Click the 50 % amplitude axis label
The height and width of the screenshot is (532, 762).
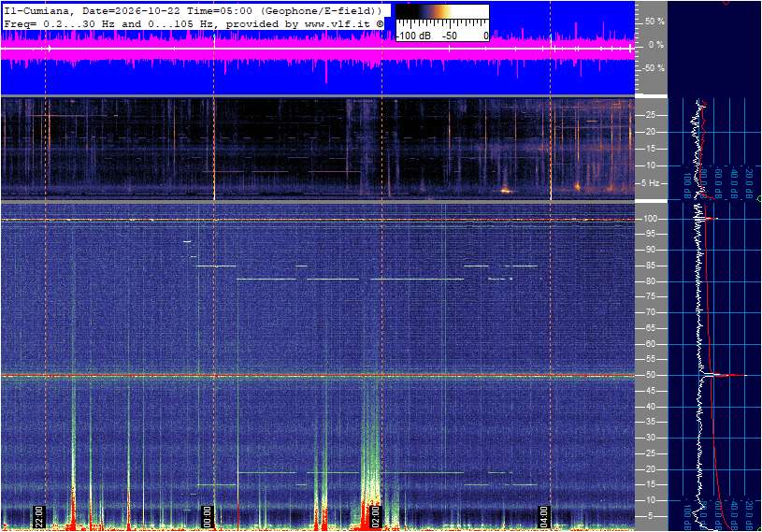click(x=654, y=22)
